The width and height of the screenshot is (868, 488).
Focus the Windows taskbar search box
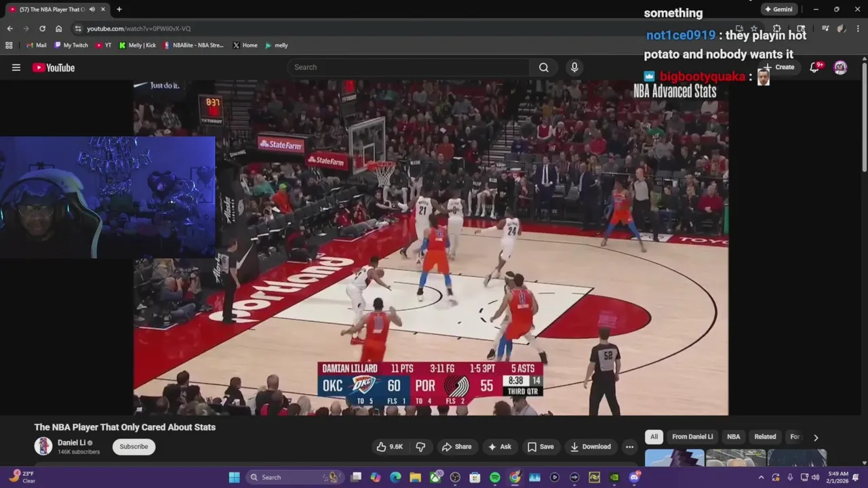pos(296,477)
